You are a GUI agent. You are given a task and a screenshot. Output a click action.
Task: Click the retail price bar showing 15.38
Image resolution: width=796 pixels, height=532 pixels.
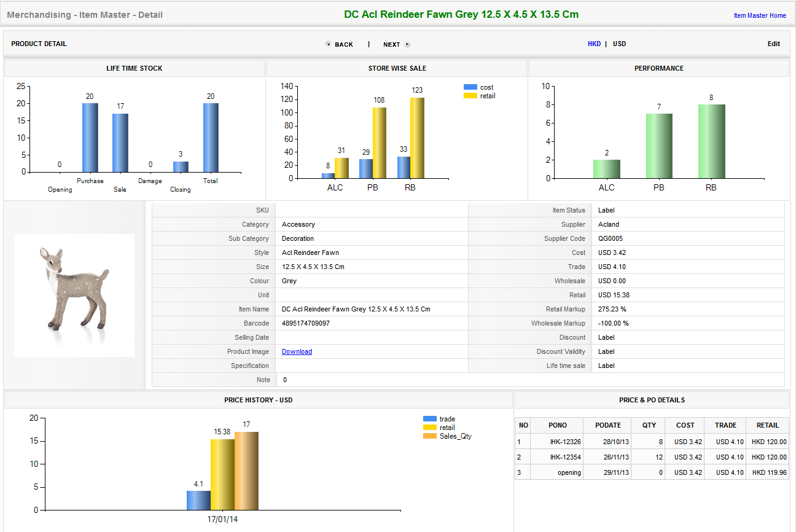[222, 474]
